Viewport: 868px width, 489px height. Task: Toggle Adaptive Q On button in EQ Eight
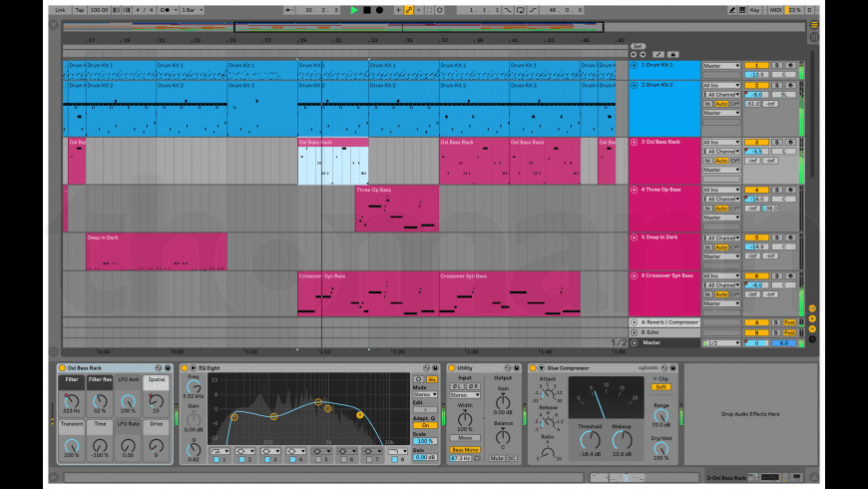click(425, 425)
